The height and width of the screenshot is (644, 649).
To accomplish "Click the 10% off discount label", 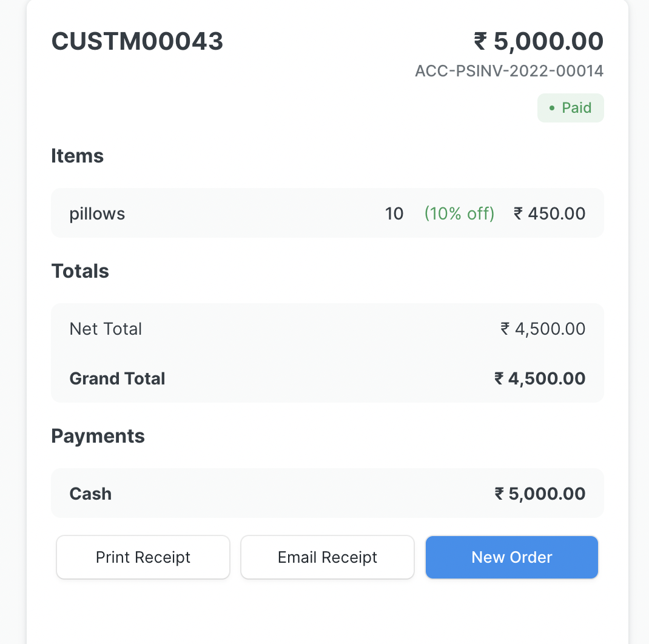I will [459, 213].
